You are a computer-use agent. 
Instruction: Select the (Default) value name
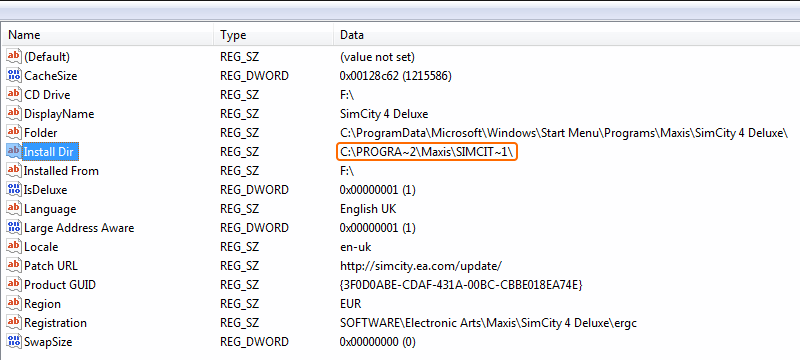[47, 57]
